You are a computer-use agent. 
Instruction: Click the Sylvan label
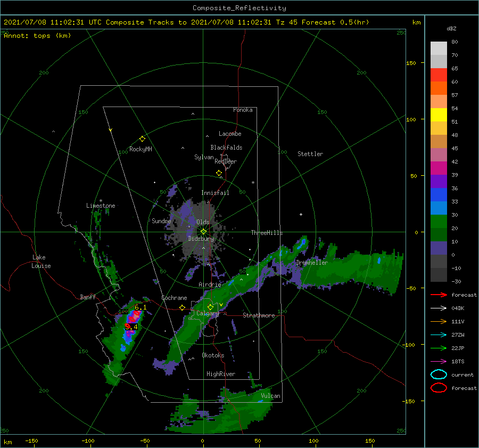tap(204, 157)
